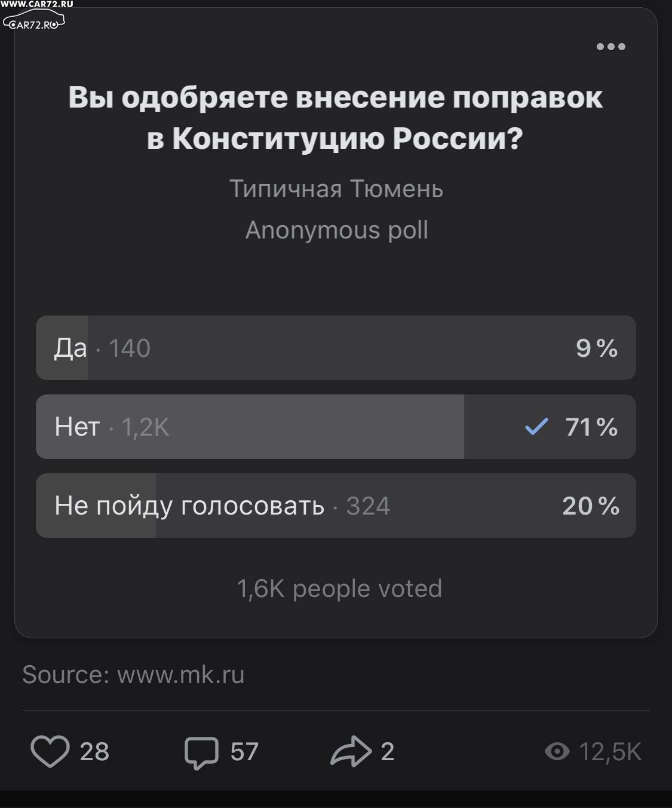Click the Anonymous poll label
Viewport: 672px width, 808px height.
click(336, 230)
